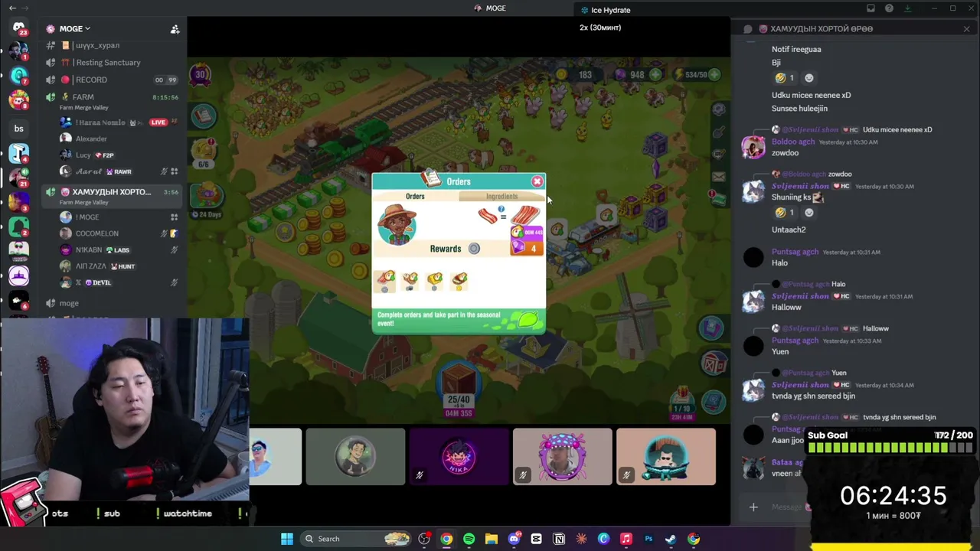Click COCOMELON in the voice member list
This screenshot has width=980, height=551.
pos(96,233)
